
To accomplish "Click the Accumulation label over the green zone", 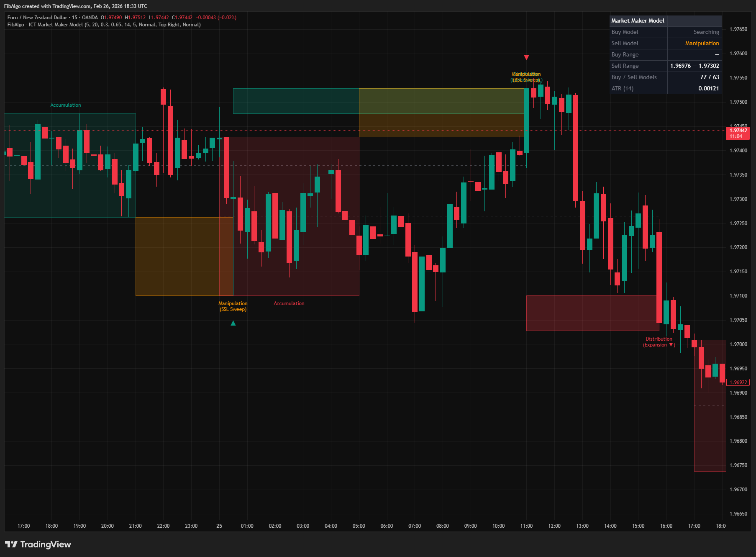I will coord(66,105).
